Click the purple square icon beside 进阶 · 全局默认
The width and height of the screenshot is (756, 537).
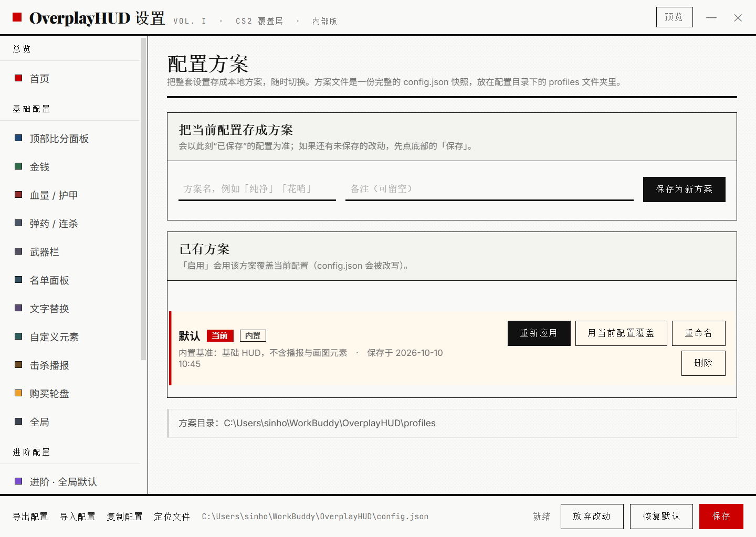pos(18,481)
